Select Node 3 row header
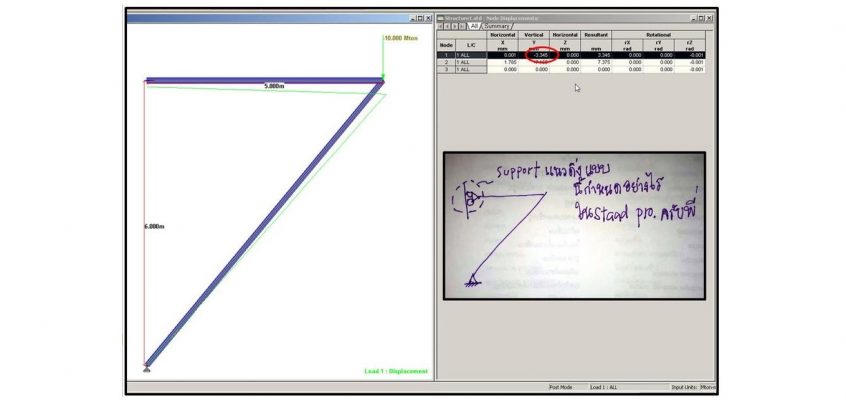846x400 pixels. pos(446,69)
